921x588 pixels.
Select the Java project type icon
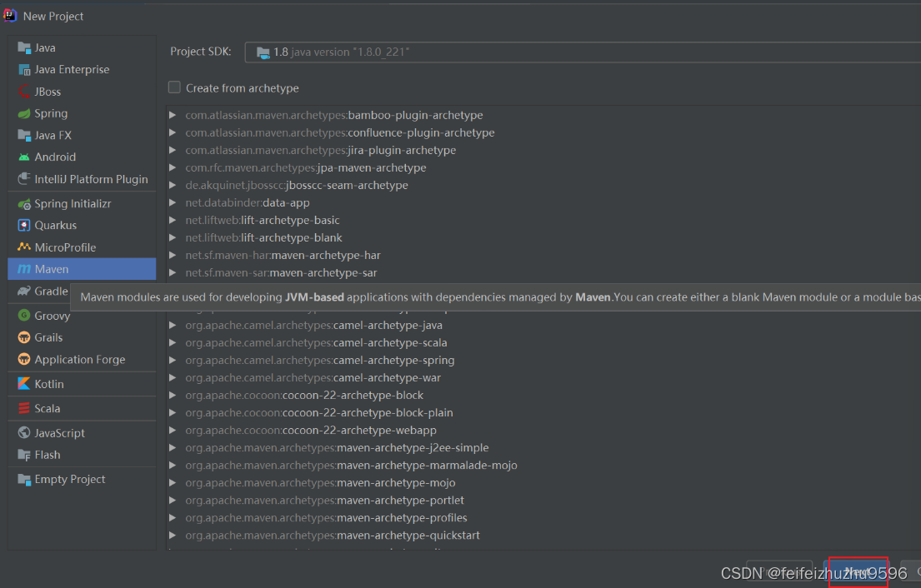coord(24,47)
